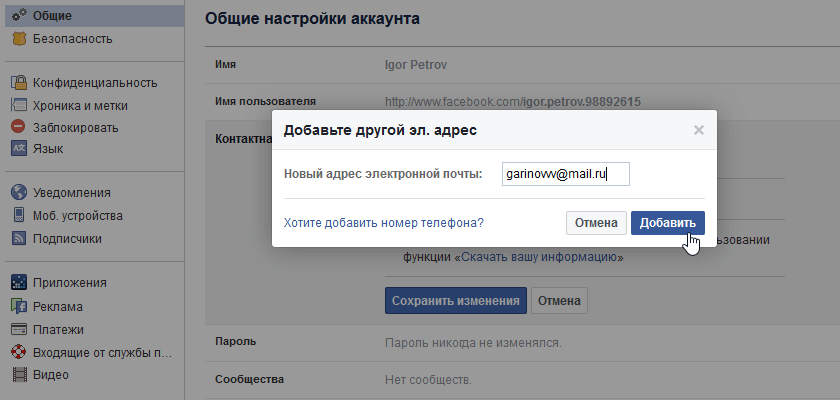Click the lifebuoy icon for Входящие от службы
The image size is (840, 400).
(x=19, y=352)
